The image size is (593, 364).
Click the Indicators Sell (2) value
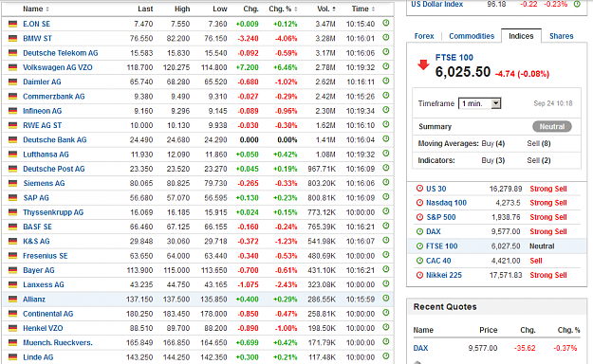(x=539, y=160)
